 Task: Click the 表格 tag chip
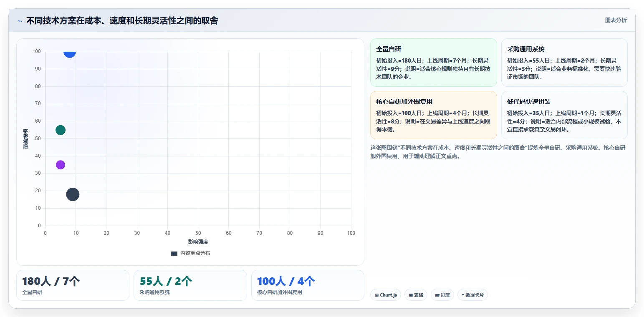click(416, 295)
